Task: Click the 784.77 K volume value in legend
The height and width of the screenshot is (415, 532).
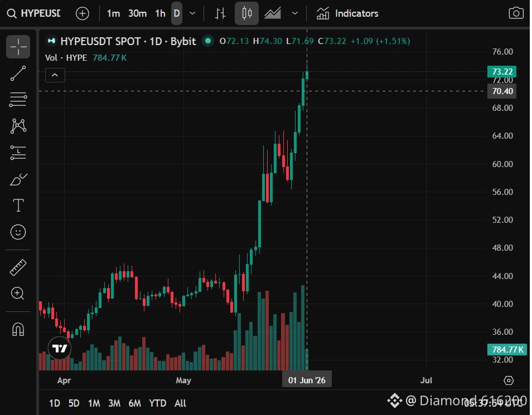Action: [110, 57]
